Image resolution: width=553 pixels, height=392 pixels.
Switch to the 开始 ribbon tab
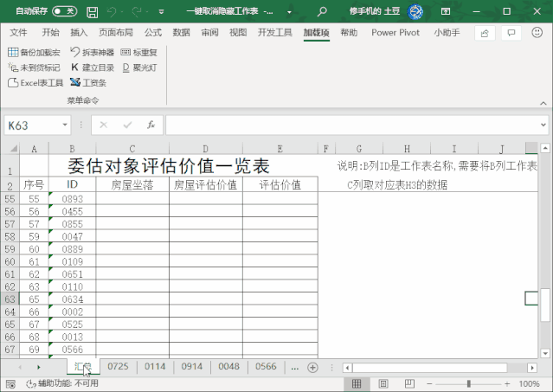(x=50, y=33)
